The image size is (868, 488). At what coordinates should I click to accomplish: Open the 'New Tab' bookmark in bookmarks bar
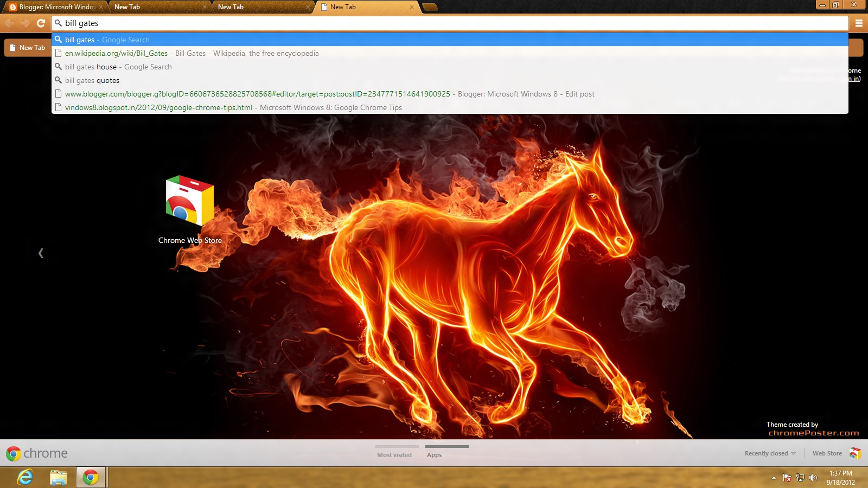(x=27, y=48)
